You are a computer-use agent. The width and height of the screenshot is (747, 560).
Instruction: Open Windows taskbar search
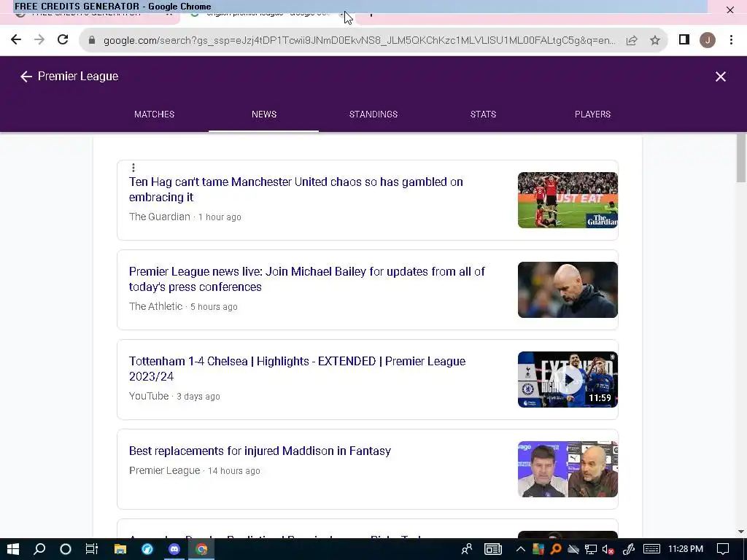(x=39, y=549)
